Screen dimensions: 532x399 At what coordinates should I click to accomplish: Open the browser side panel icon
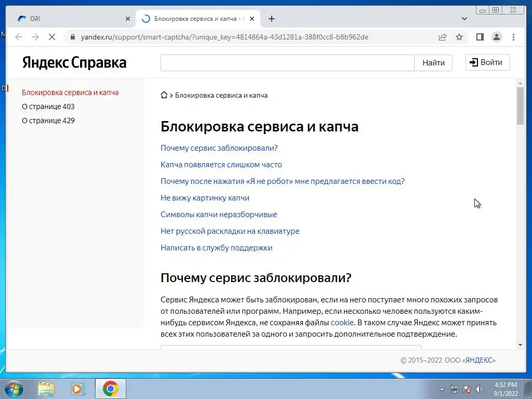[x=480, y=37]
